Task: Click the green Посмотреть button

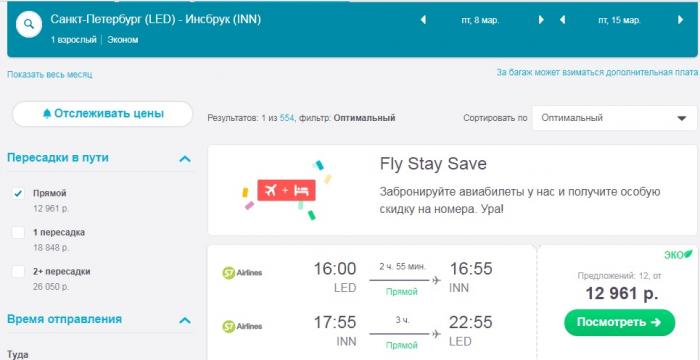Action: 619,322
